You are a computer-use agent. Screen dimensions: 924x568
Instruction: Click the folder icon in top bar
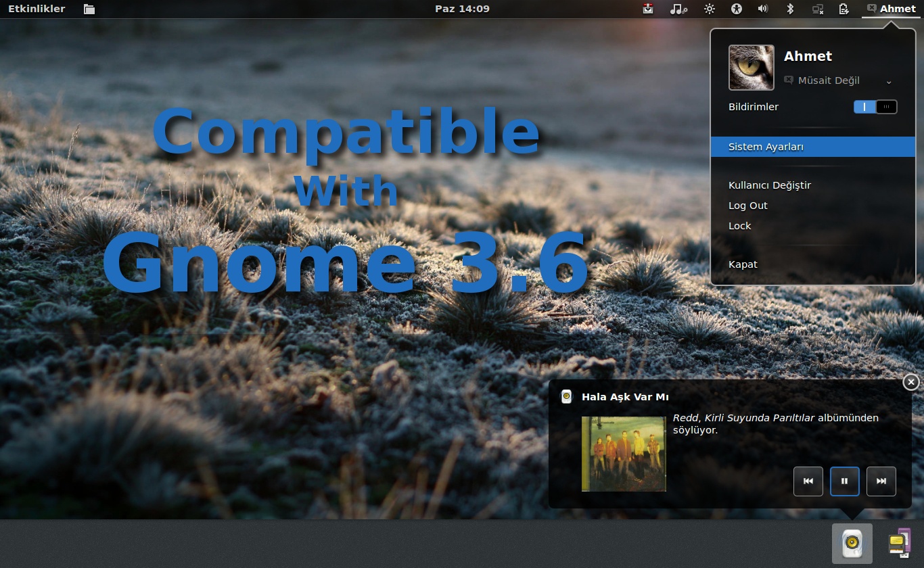tap(89, 9)
